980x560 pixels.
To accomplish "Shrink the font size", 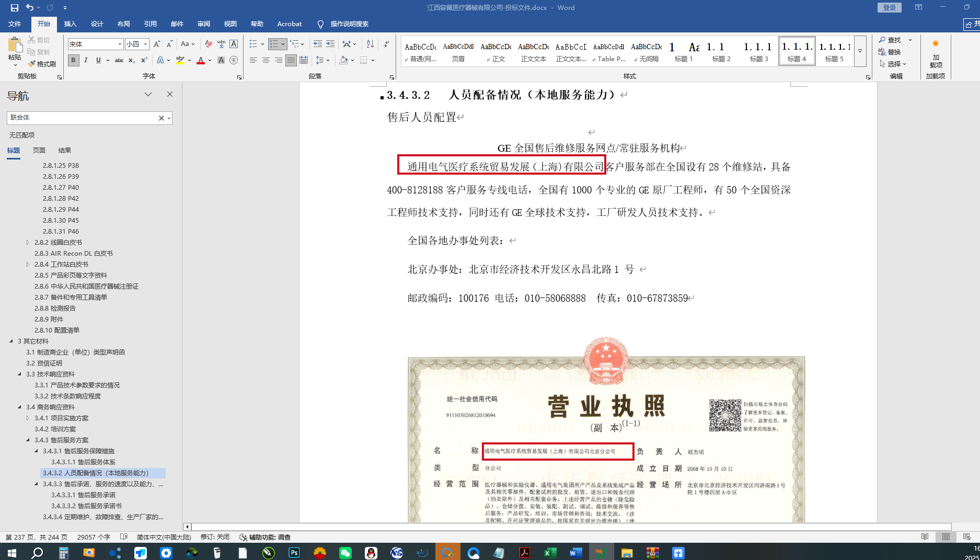I will (169, 44).
